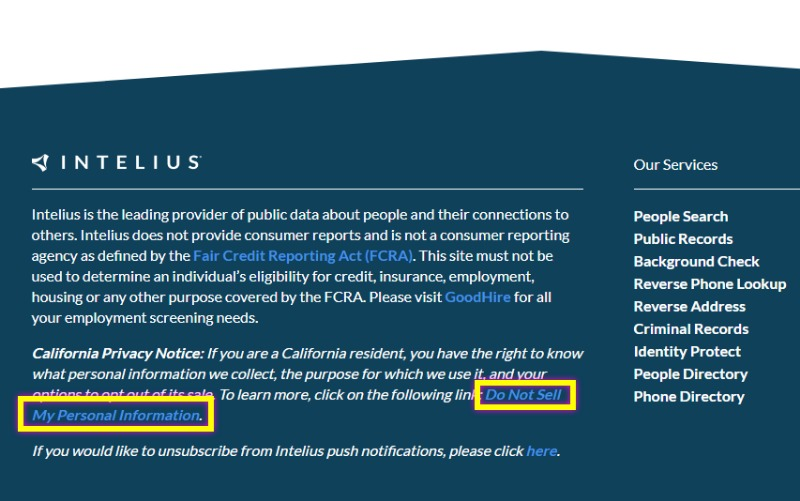Open Criminal Records page
The width and height of the screenshot is (800, 501).
click(691, 329)
